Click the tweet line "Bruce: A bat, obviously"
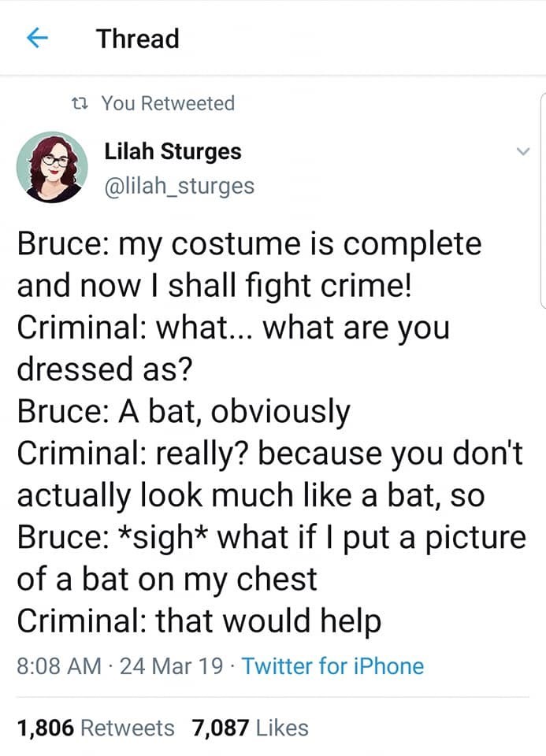 coord(184,411)
